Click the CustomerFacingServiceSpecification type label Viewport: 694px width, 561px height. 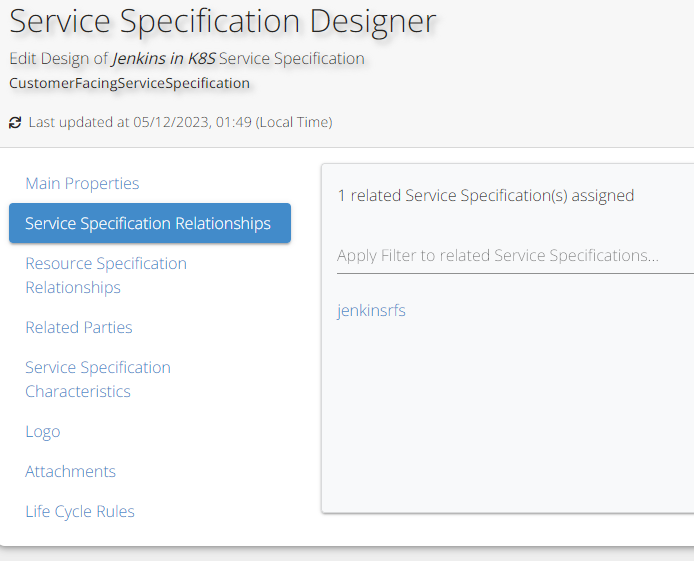pyautogui.click(x=129, y=83)
